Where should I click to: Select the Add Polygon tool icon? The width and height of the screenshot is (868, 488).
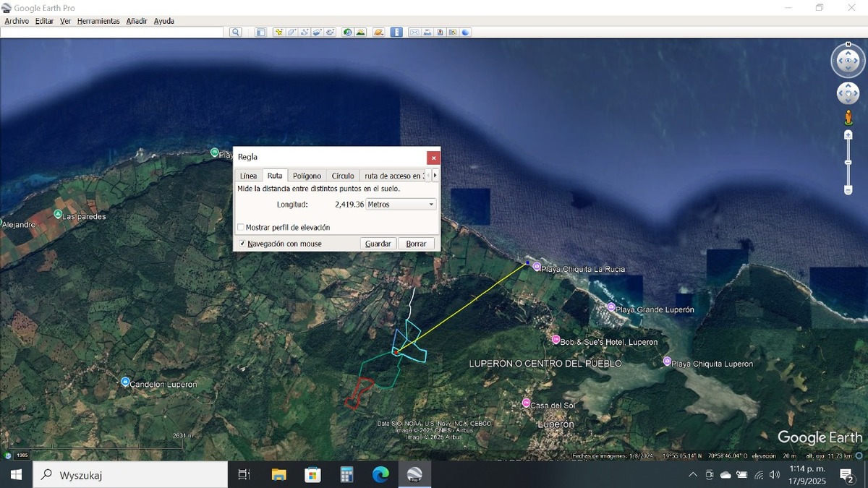pos(292,32)
